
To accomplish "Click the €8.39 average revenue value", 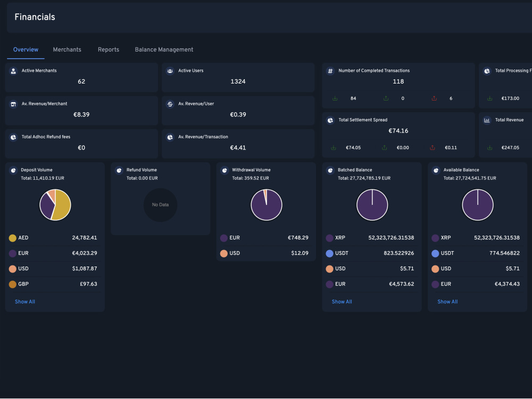I will tap(81, 115).
